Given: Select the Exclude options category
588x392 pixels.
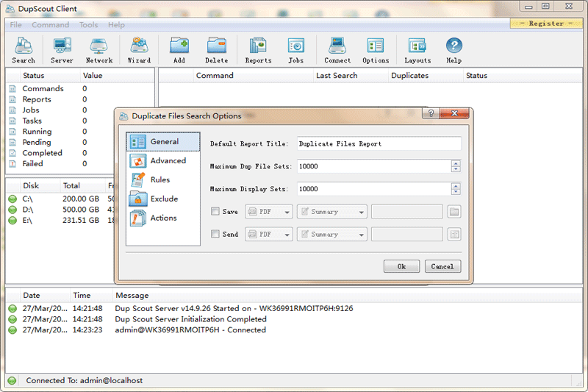Looking at the screenshot, I should pyautogui.click(x=163, y=199).
